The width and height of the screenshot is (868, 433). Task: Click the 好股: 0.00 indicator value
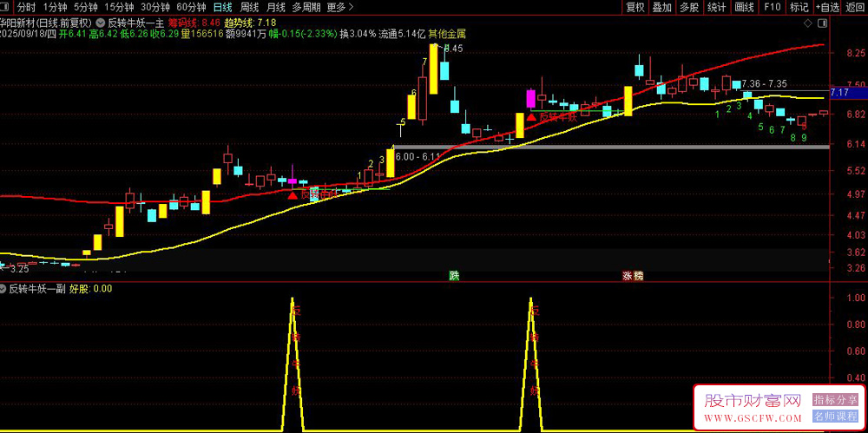[90, 288]
